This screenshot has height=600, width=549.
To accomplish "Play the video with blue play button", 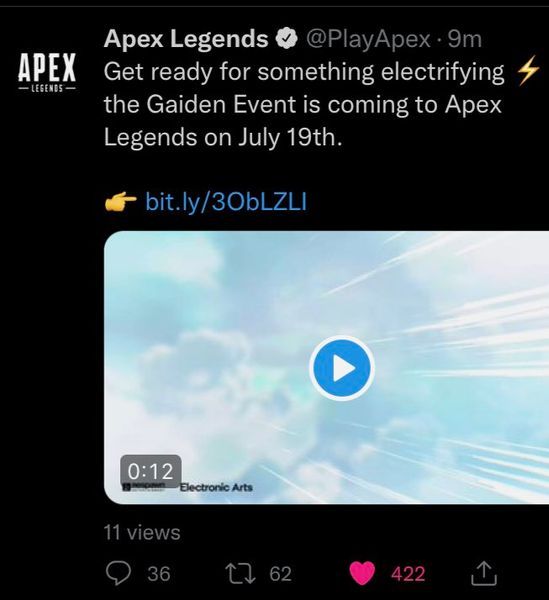I will tap(342, 368).
